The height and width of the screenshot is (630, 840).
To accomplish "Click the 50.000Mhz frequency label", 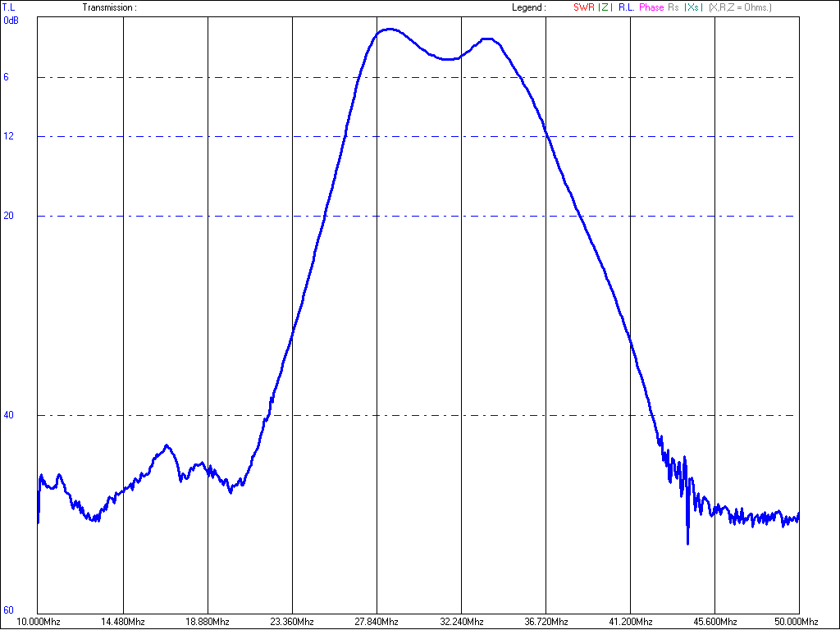I will [x=796, y=622].
